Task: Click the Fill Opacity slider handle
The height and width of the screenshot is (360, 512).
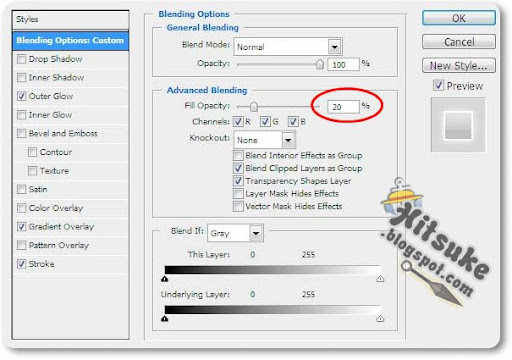Action: coord(254,107)
